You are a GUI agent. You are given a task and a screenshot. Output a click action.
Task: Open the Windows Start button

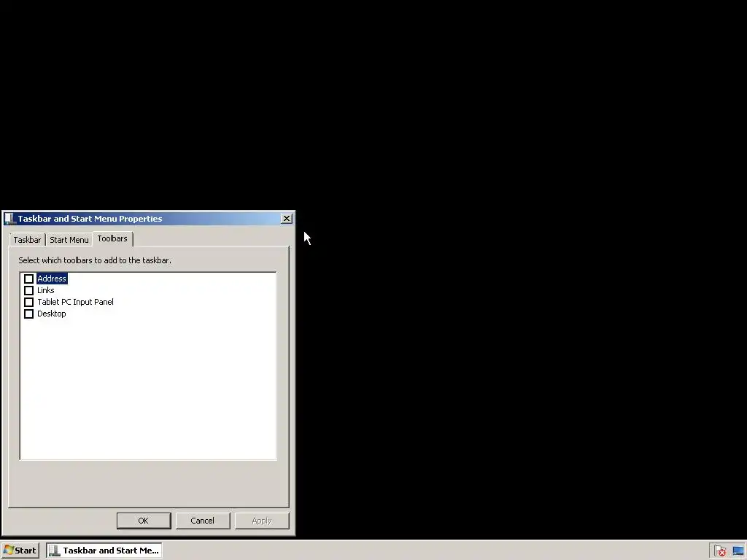[x=20, y=551]
